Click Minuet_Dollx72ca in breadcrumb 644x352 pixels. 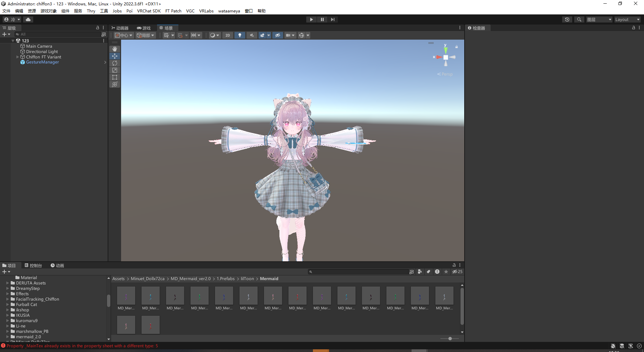click(148, 279)
